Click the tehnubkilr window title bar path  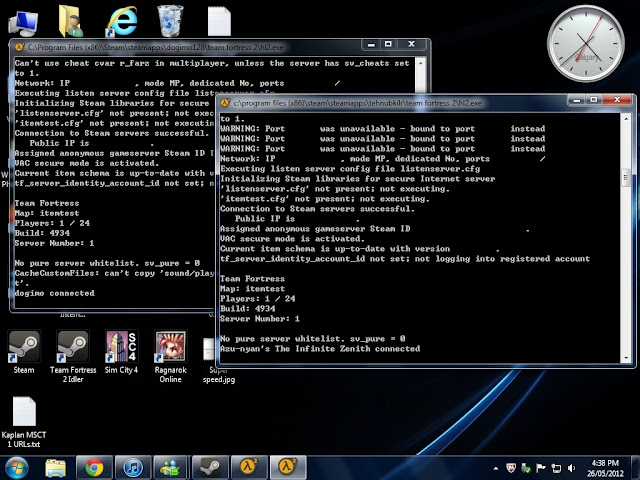[x=358, y=103]
